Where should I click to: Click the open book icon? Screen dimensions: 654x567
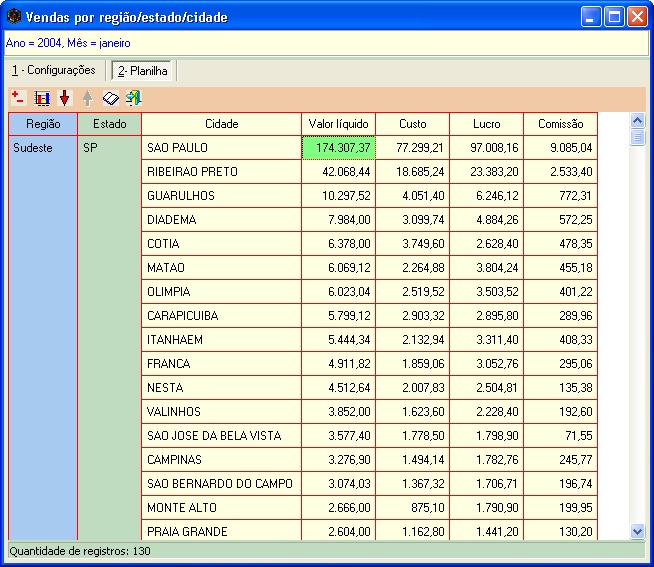[111, 98]
